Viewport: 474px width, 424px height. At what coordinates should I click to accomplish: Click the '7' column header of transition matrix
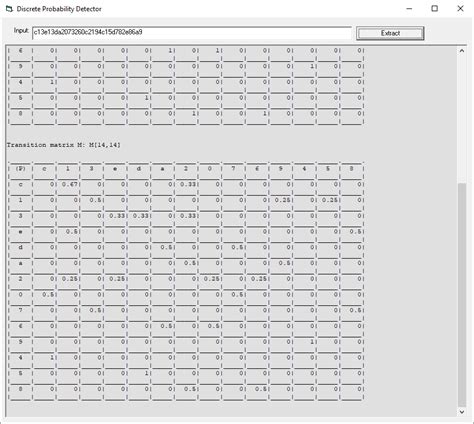(233, 169)
